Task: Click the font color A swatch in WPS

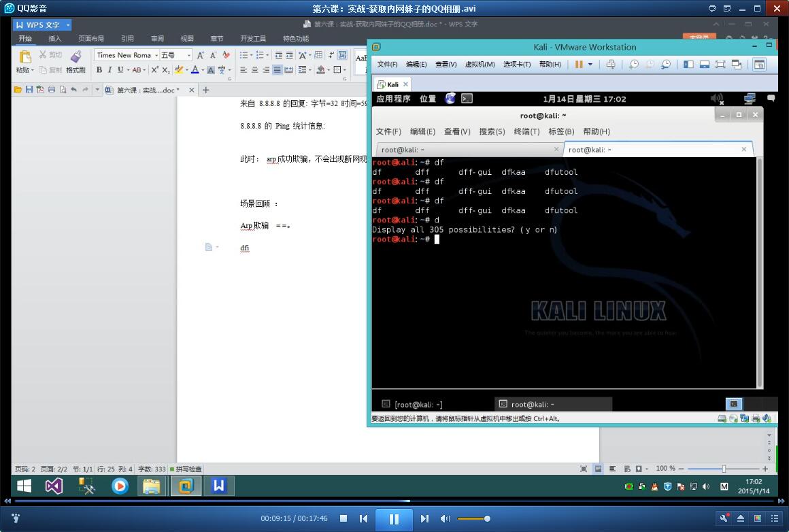Action: (195, 70)
